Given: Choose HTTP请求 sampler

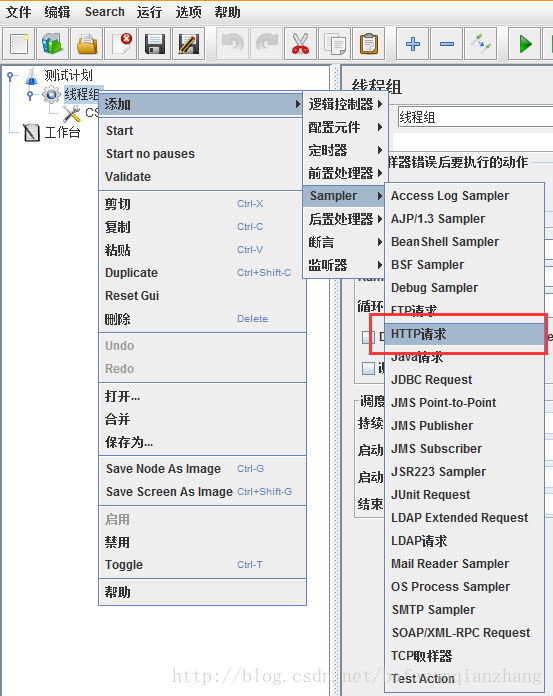Looking at the screenshot, I should (465, 334).
